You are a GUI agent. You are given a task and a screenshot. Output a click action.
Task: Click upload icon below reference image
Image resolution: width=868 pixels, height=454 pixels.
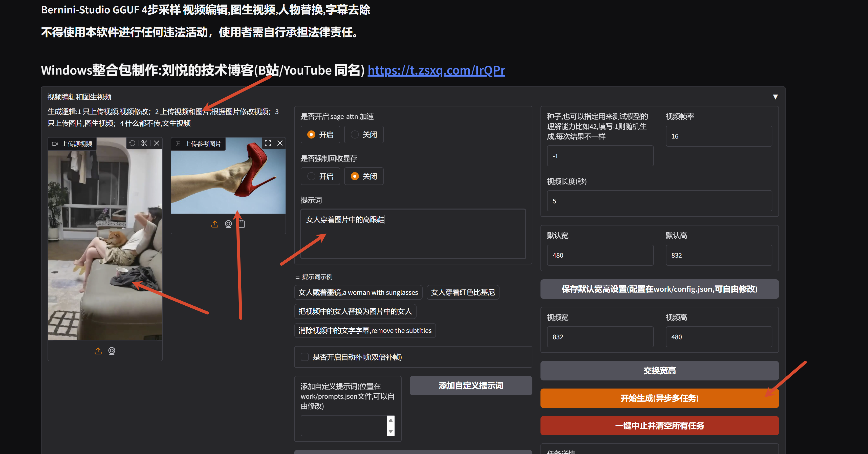point(215,224)
